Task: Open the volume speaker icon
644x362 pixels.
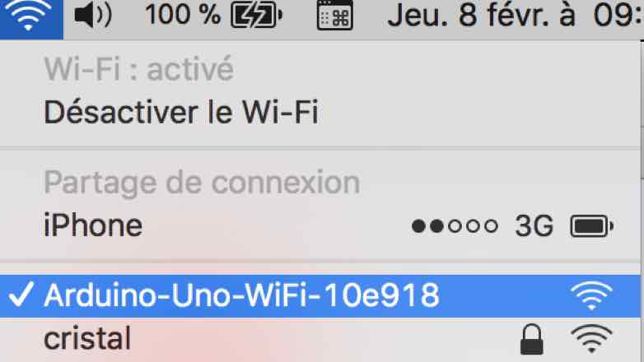Action: [93, 15]
